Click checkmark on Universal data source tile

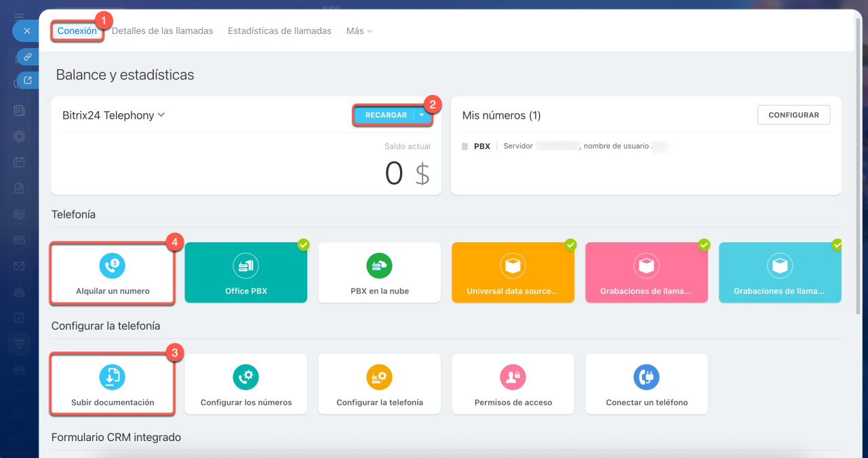[x=570, y=244]
